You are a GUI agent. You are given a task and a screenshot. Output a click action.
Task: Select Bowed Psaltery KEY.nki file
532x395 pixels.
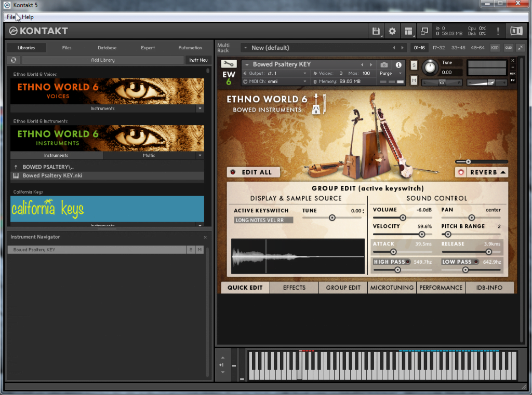click(x=52, y=175)
